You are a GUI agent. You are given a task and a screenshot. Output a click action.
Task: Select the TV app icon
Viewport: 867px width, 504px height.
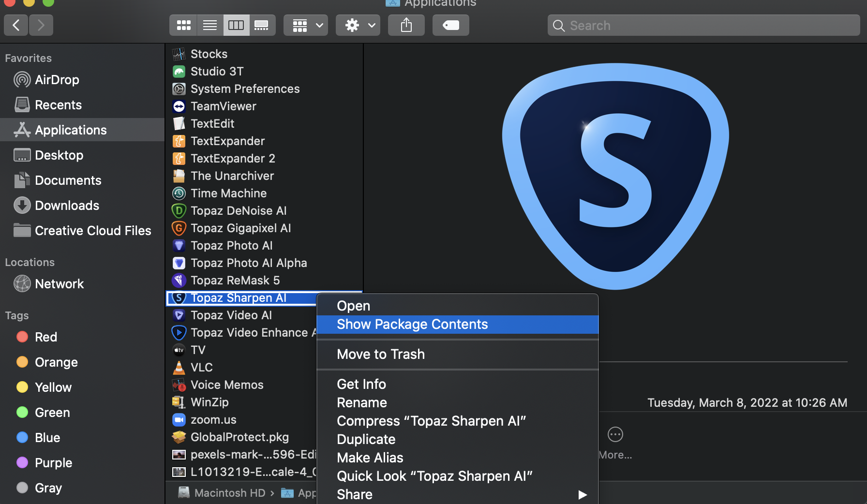click(x=179, y=350)
